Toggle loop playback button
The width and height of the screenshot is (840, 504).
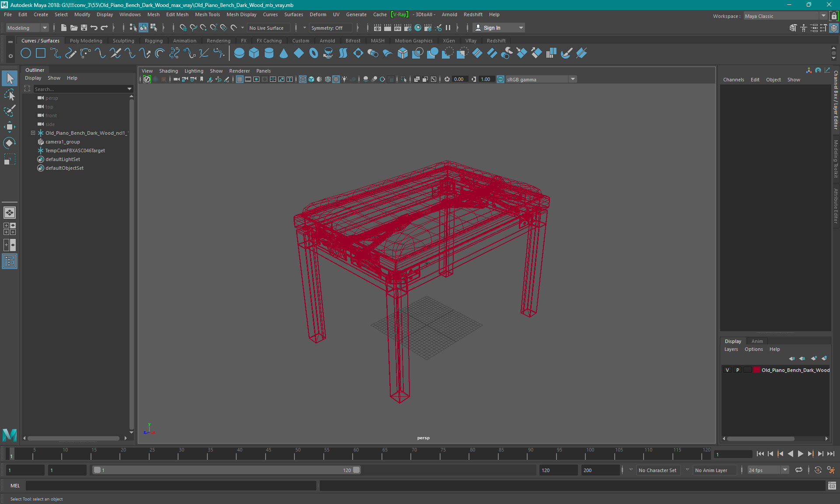[799, 470]
